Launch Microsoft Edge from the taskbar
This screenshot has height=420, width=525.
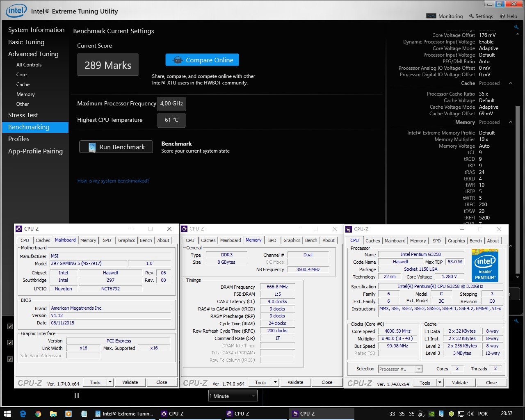click(x=23, y=414)
